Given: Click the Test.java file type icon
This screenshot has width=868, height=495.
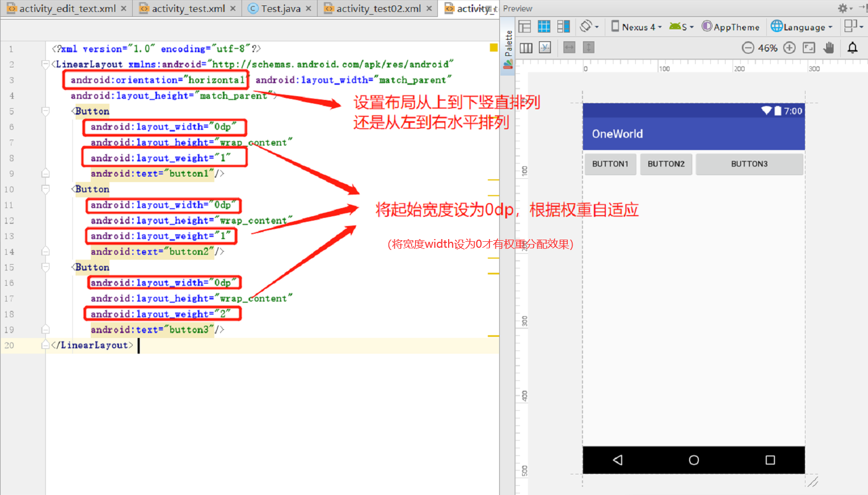Looking at the screenshot, I should (x=253, y=9).
